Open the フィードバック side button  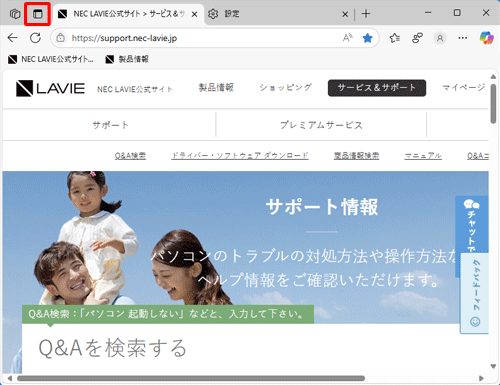pos(475,293)
